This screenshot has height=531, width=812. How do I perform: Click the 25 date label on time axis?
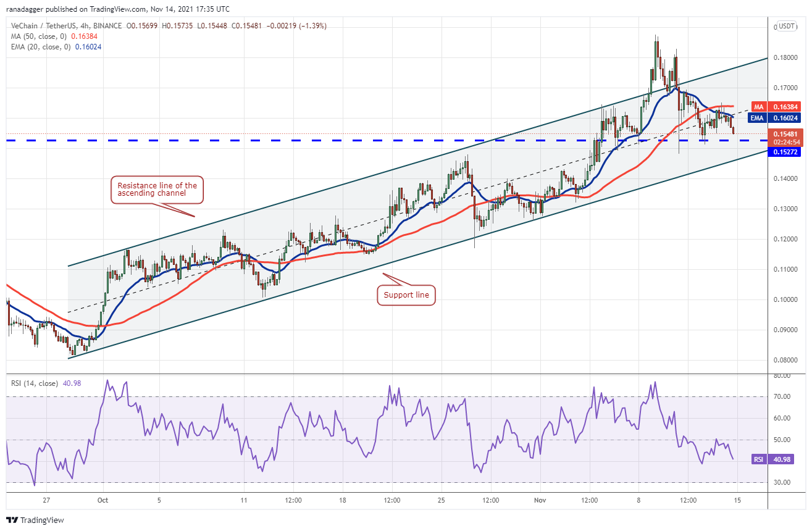coord(441,501)
